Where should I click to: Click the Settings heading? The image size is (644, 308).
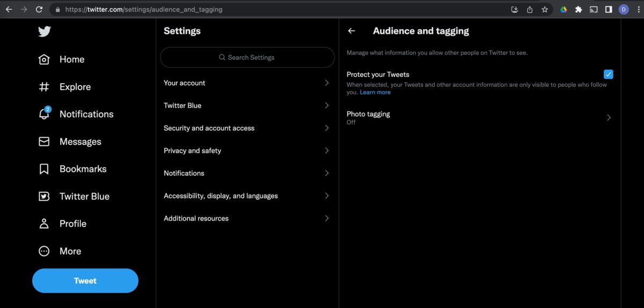[182, 31]
